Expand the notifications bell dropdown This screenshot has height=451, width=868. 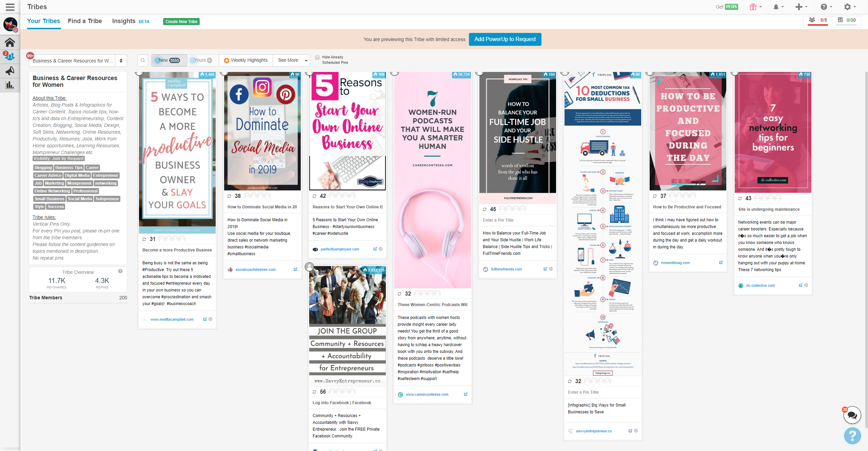pos(778,7)
